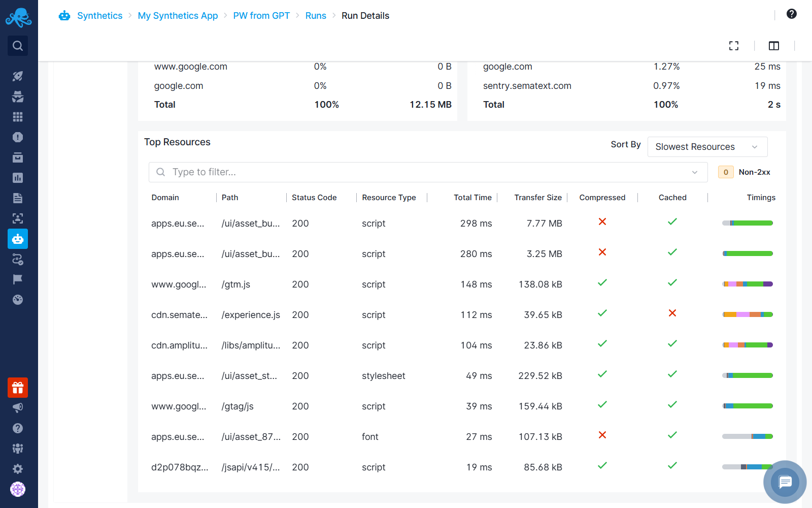Click timings bar of font row
This screenshot has height=508, width=812.
tap(748, 436)
